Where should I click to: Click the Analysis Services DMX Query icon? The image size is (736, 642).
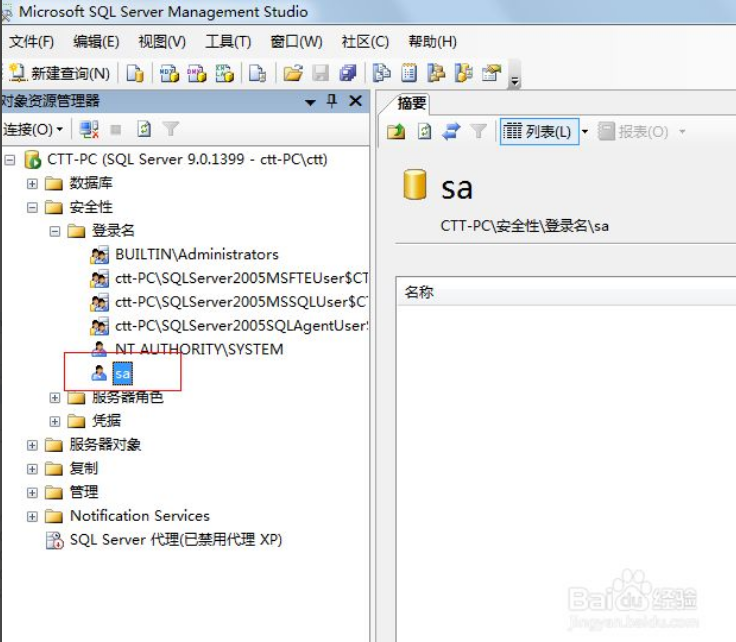(x=197, y=73)
